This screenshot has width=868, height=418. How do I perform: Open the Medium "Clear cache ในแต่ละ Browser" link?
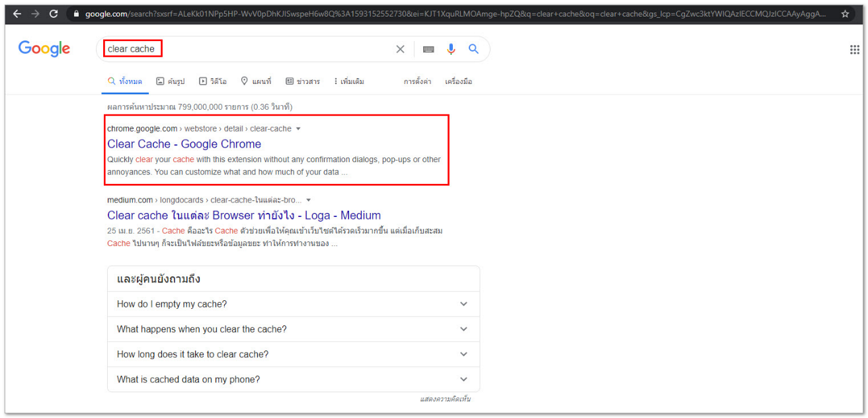tap(244, 216)
